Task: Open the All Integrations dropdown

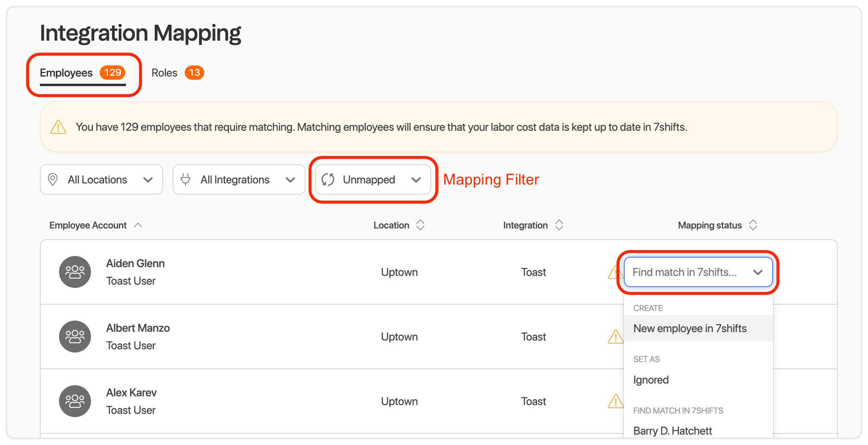Action: click(x=239, y=179)
